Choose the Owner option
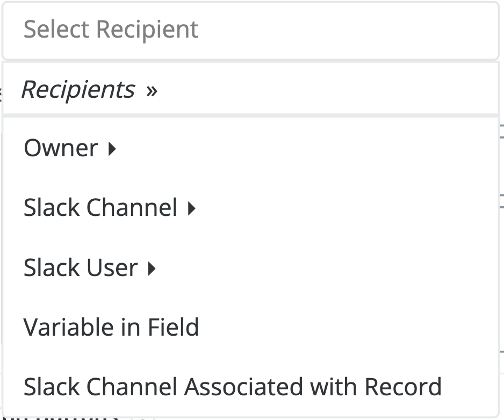Screen dimensions: 504x420 (x=61, y=148)
